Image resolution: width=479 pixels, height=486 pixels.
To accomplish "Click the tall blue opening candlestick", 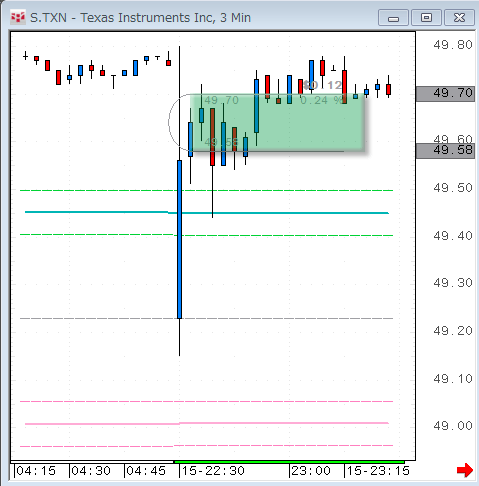I will (x=179, y=239).
